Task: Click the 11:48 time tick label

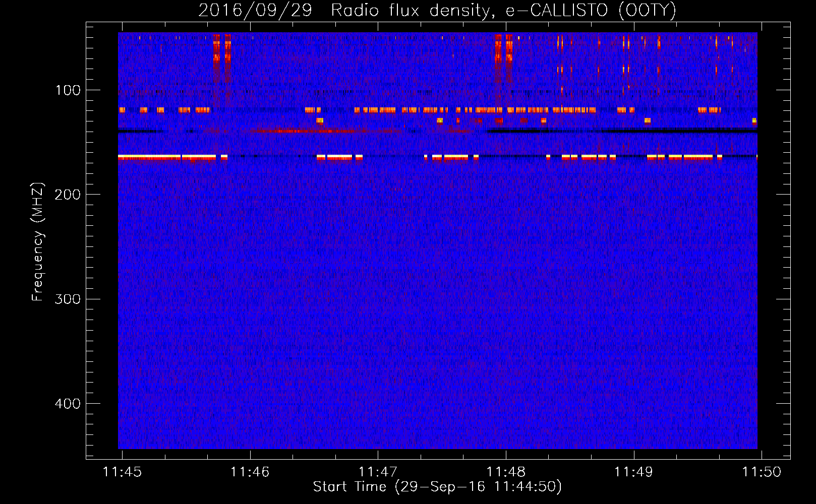Action: (x=506, y=472)
